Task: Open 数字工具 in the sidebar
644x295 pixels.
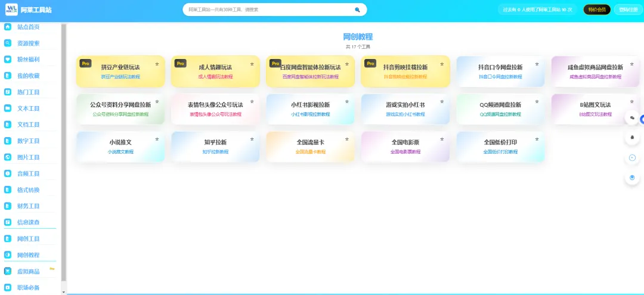Action: [29, 141]
